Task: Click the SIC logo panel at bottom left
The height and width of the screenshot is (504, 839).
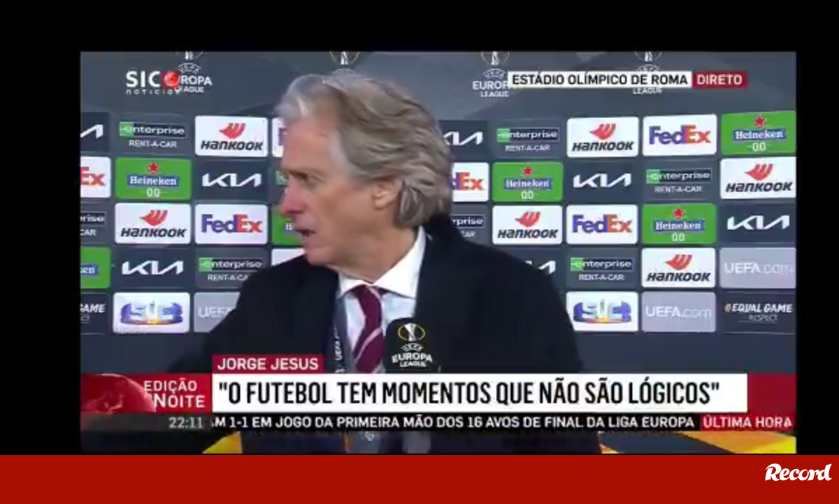Action: (x=151, y=312)
